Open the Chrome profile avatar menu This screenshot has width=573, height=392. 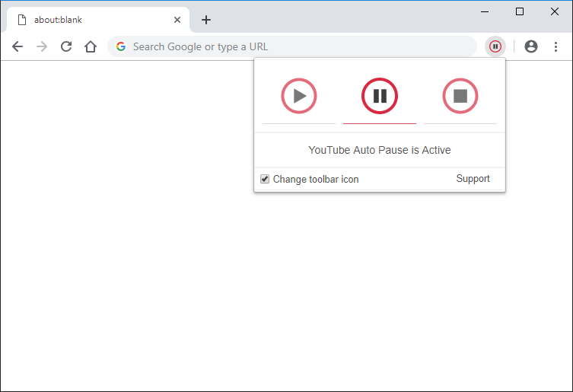531,46
